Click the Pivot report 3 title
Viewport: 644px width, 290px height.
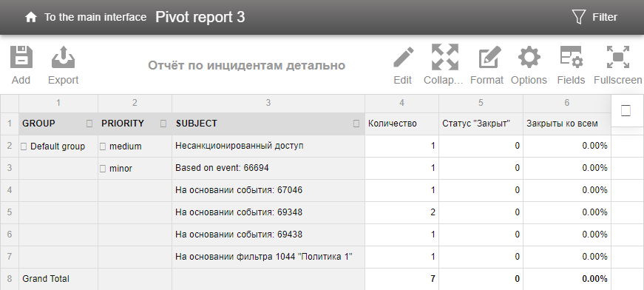tap(200, 17)
